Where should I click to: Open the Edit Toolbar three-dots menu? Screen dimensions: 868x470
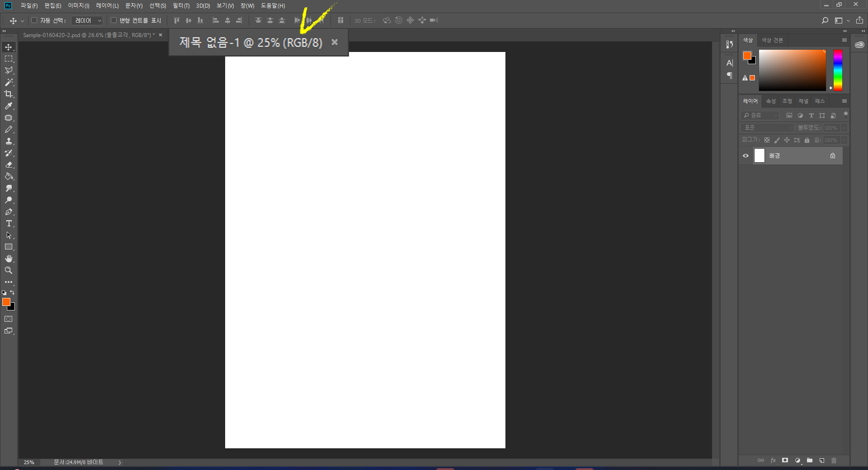click(9, 282)
